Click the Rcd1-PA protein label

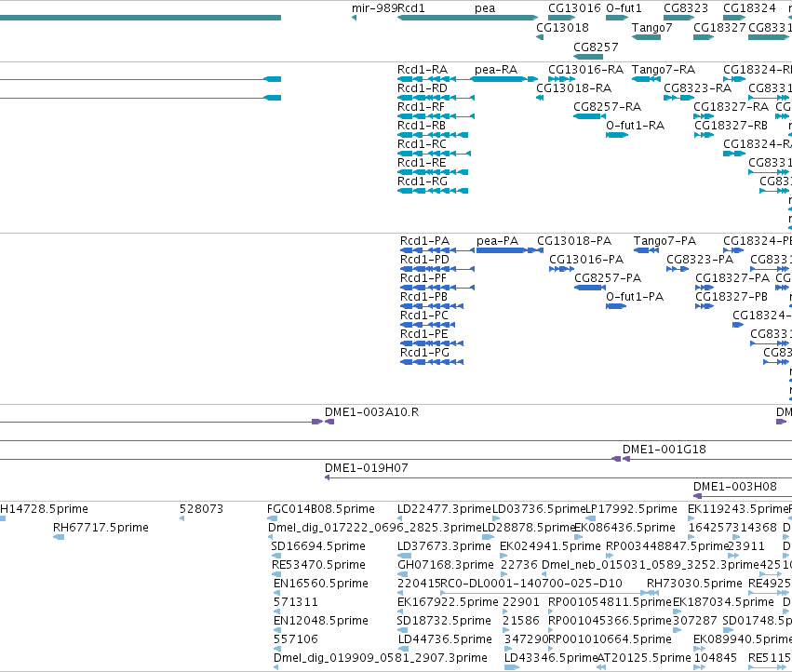coord(424,240)
